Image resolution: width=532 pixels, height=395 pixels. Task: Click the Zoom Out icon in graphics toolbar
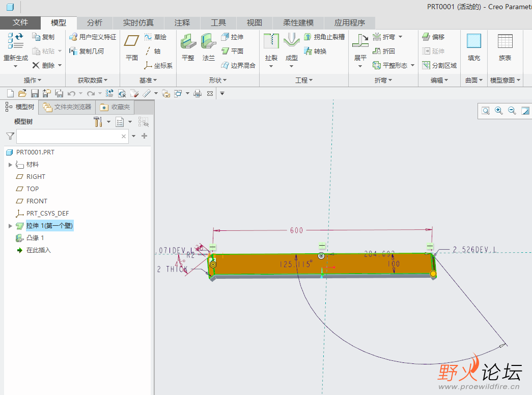pos(512,111)
